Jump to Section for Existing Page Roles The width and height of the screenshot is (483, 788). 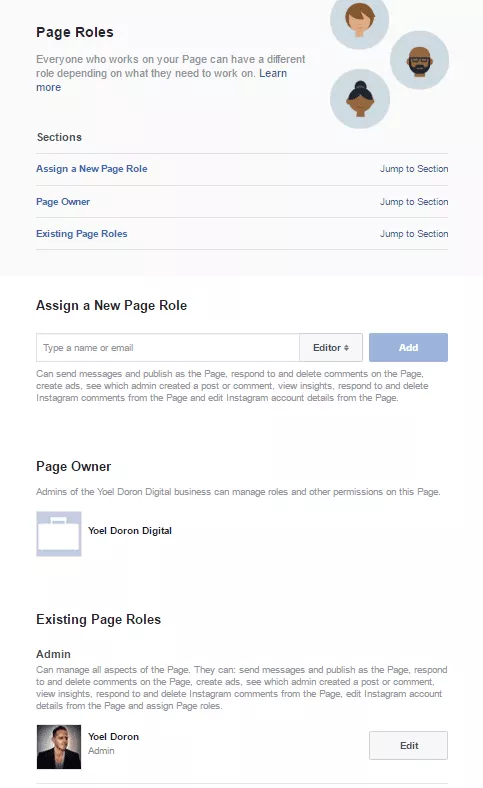point(414,234)
